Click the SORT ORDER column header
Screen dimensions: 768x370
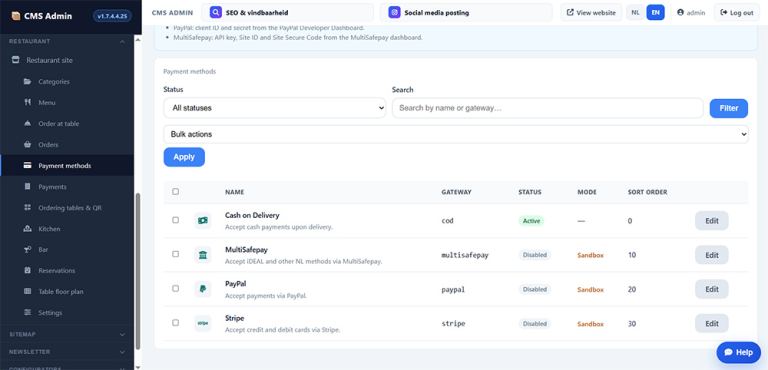point(647,192)
